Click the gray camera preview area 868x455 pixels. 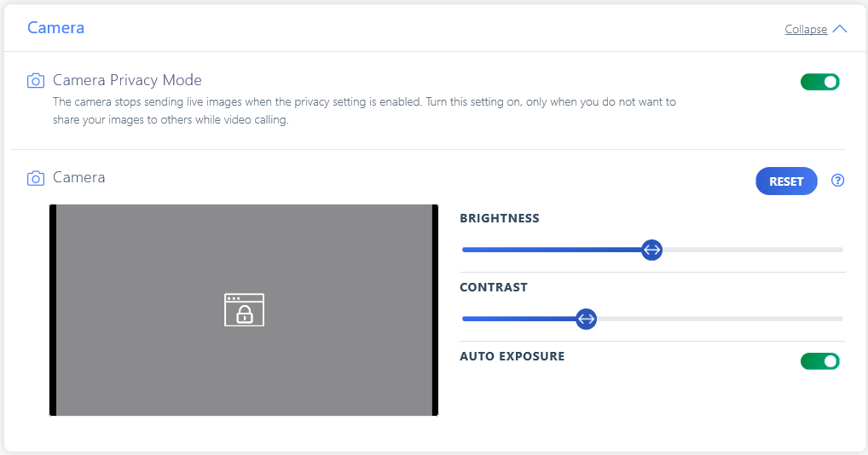[244, 309]
